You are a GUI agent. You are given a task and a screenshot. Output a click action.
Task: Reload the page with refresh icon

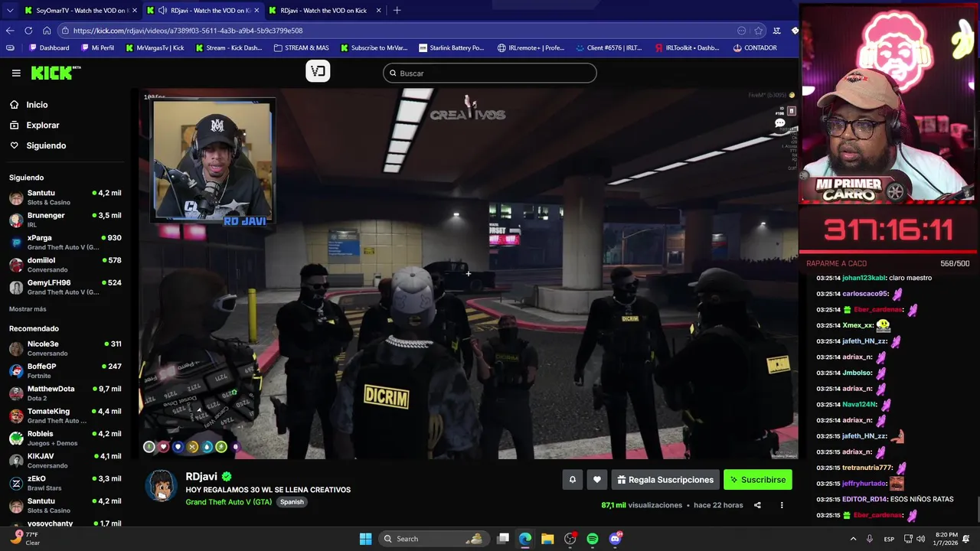pyautogui.click(x=28, y=31)
